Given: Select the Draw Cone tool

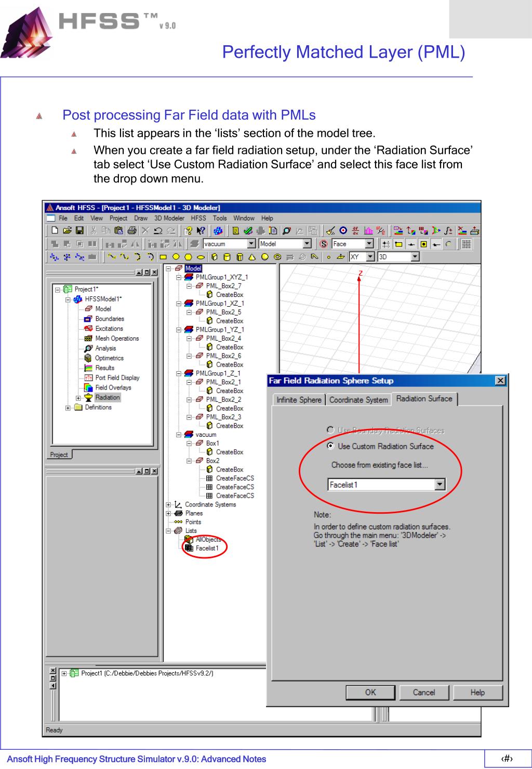Looking at the screenshot, I should coord(252,257).
